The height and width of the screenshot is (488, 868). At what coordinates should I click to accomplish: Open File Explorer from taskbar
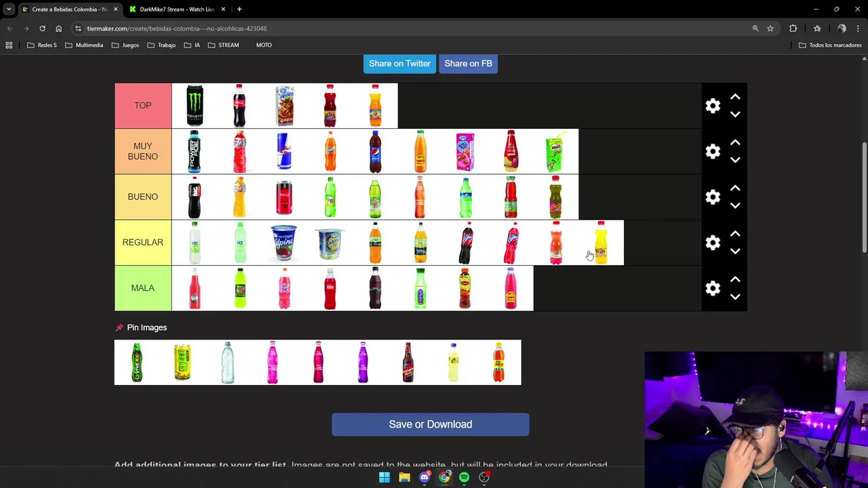(404, 477)
